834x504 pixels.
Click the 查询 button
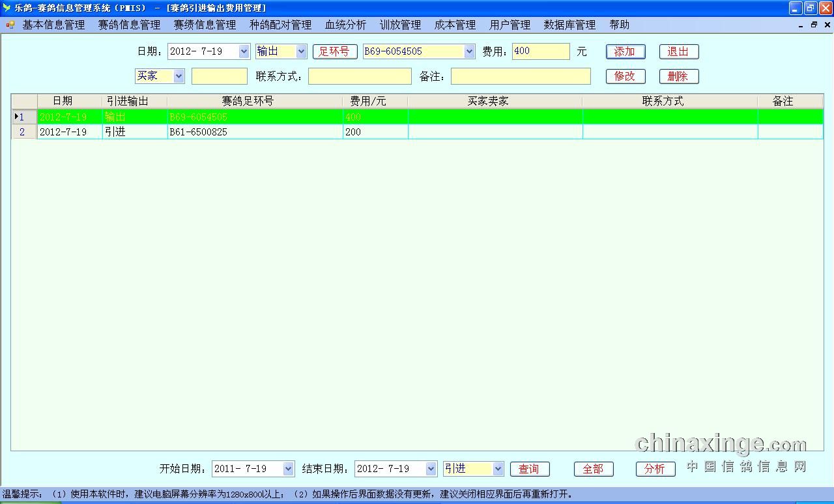530,469
